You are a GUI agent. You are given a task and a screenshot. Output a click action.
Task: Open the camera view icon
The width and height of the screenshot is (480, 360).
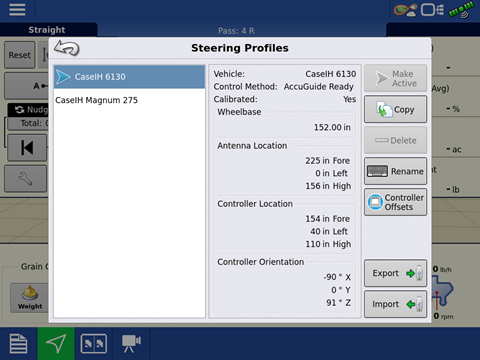[x=131, y=343]
